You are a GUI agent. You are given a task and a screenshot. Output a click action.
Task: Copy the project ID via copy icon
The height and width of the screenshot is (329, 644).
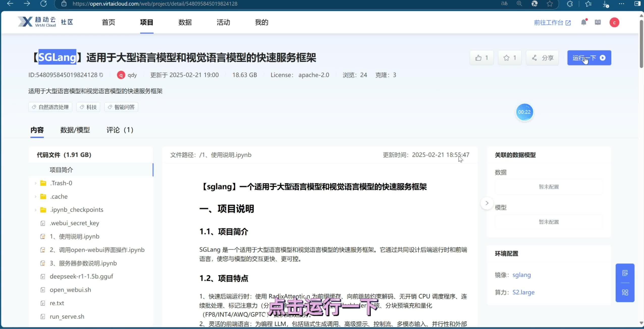point(101,75)
